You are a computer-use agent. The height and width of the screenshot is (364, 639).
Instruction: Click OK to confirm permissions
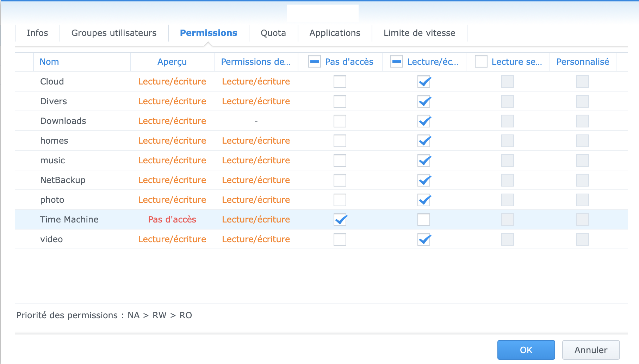coord(526,350)
